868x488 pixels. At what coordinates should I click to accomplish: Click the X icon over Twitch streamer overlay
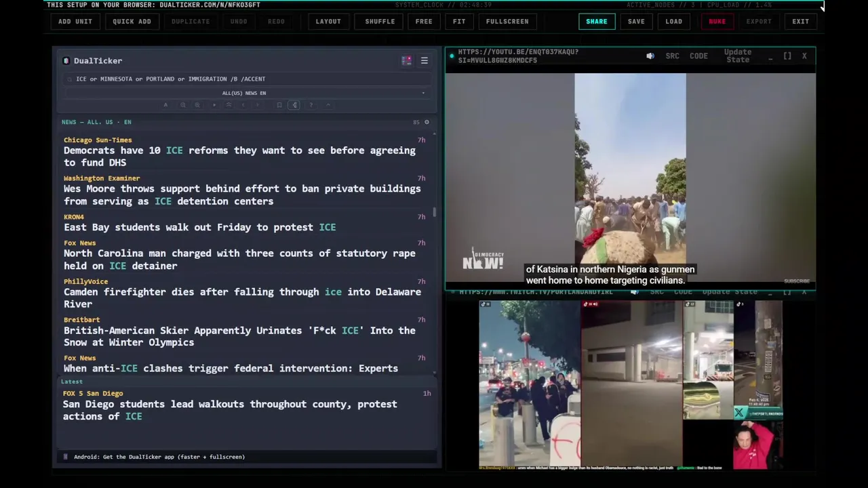[738, 412]
